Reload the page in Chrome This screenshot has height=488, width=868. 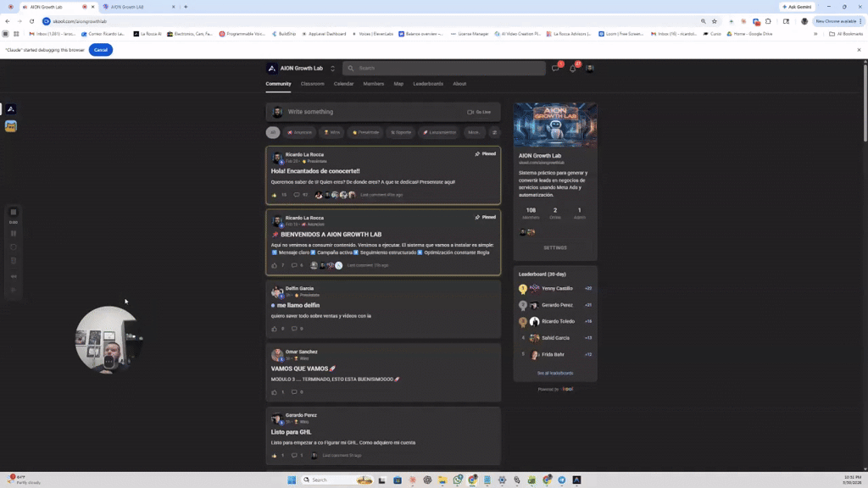click(x=31, y=21)
